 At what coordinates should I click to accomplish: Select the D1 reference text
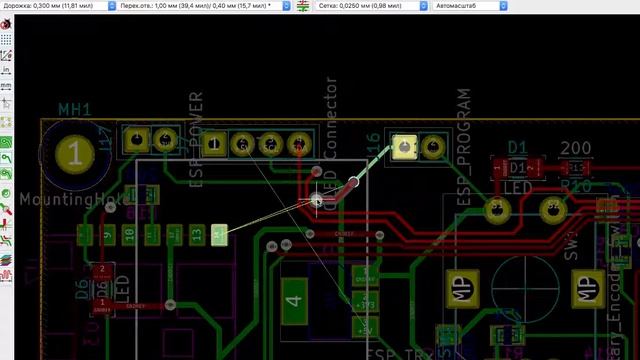coord(518,147)
